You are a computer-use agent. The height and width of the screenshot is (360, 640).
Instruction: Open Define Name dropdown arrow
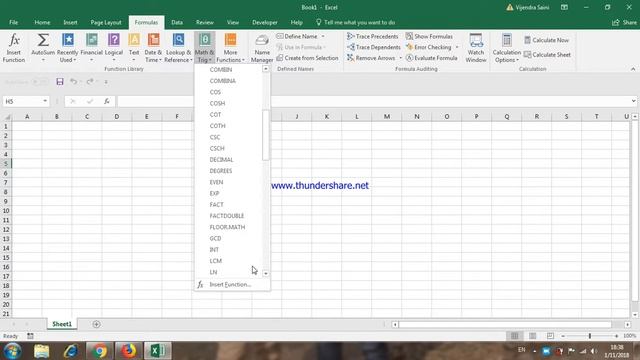tap(323, 36)
